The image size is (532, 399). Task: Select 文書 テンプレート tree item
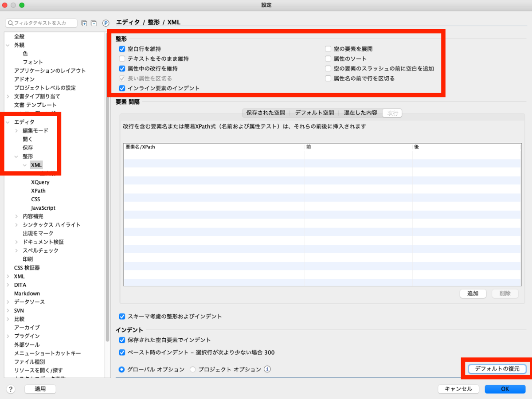click(x=35, y=105)
